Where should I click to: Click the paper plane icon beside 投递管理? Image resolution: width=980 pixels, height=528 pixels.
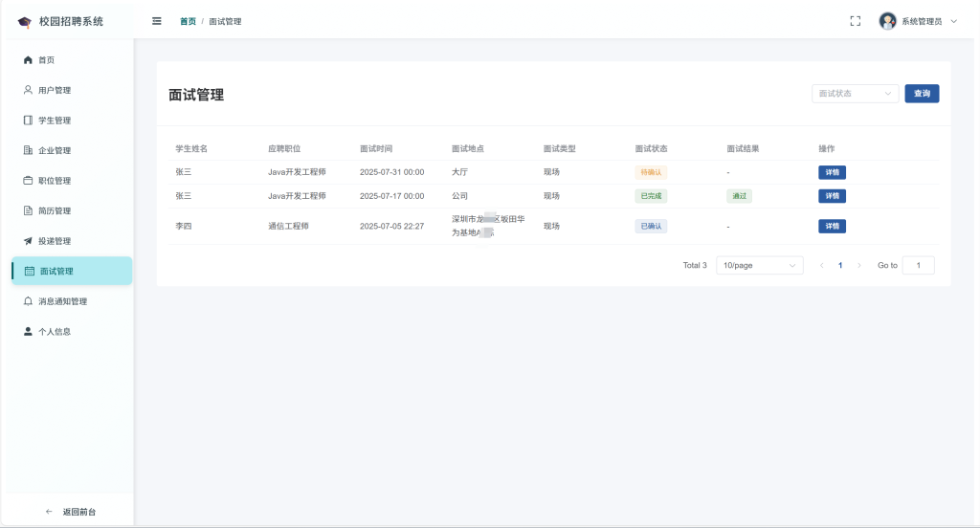28,241
